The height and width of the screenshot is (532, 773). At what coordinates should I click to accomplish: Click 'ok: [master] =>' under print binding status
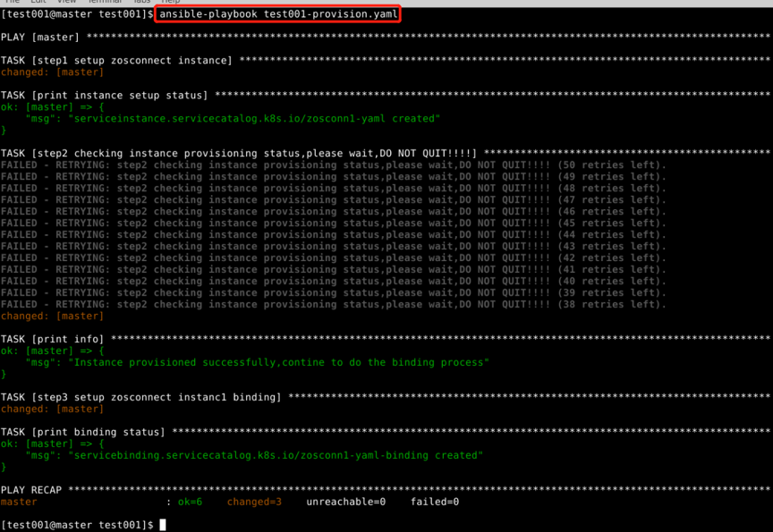(52, 443)
